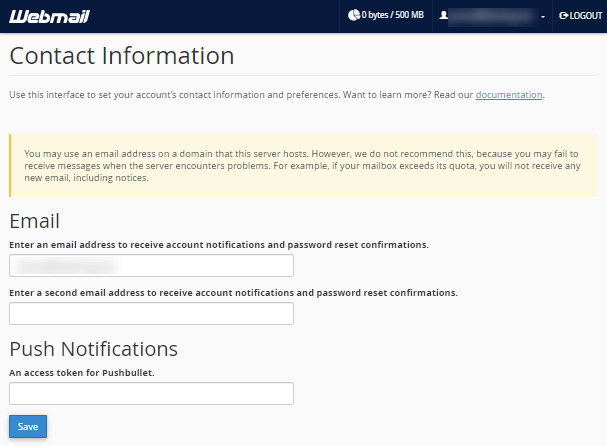The image size is (607, 446).
Task: Click 'An access token for Pushbullet.' label
Action: (x=82, y=373)
